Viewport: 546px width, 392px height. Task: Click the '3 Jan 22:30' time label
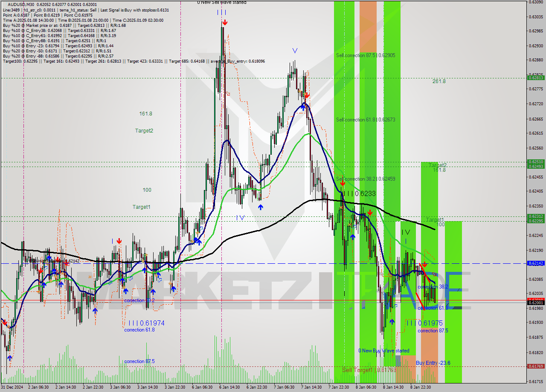pyautogui.click(x=174, y=387)
